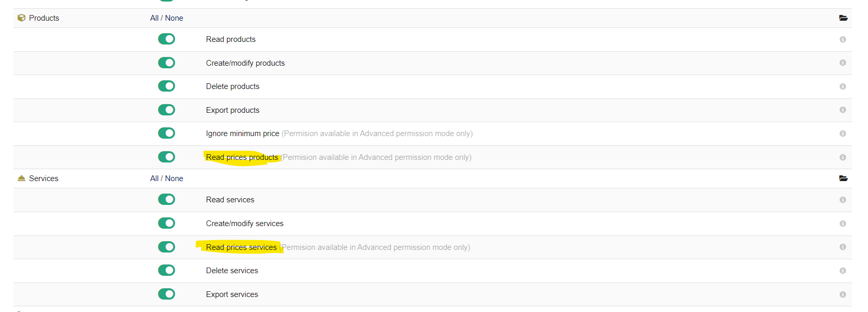Click the All link in the Products header
Image resolution: width=868 pixels, height=312 pixels.
click(x=153, y=18)
